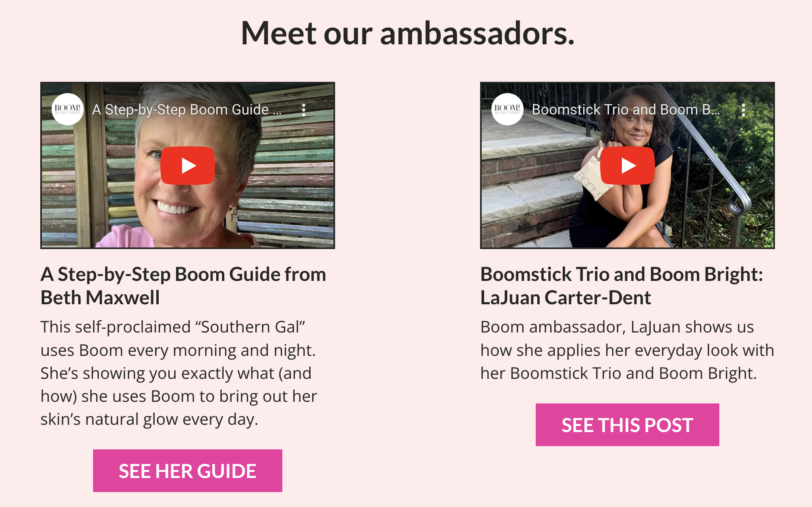Click BOOM channel logo on left video
812x507 pixels.
pyautogui.click(x=68, y=109)
